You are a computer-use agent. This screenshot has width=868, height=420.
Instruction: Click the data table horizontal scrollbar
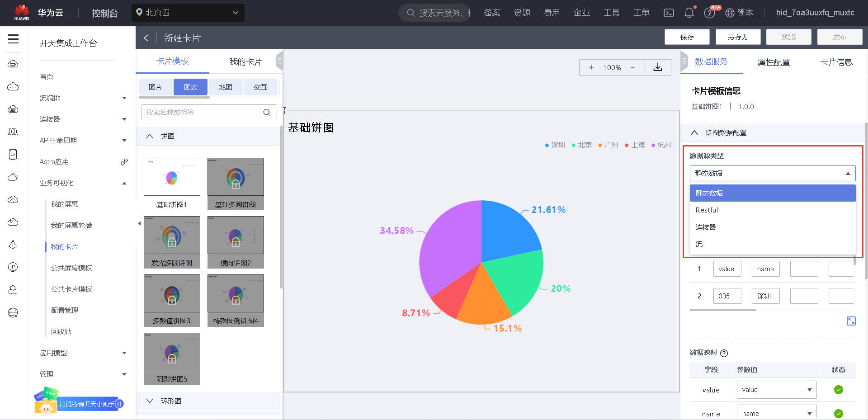[723, 310]
